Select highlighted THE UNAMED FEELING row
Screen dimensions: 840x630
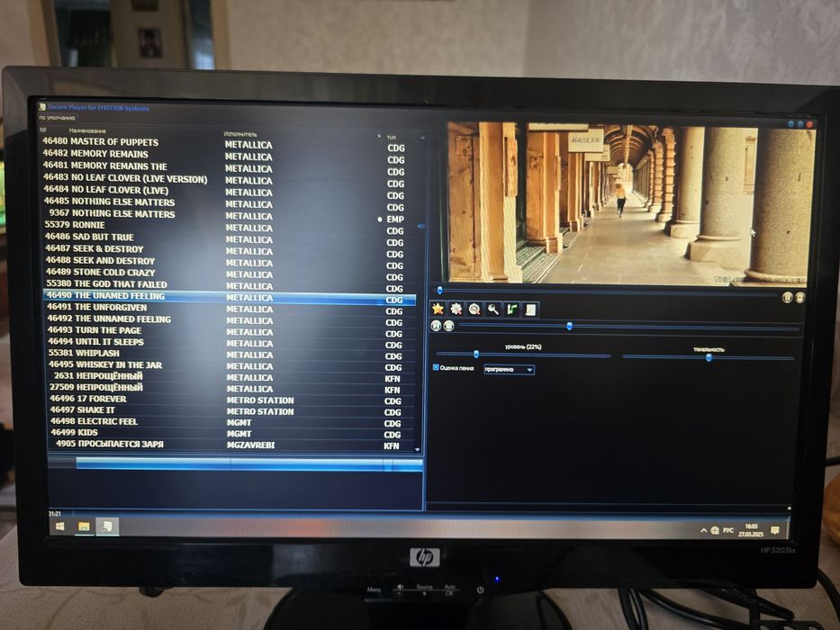click(x=229, y=297)
